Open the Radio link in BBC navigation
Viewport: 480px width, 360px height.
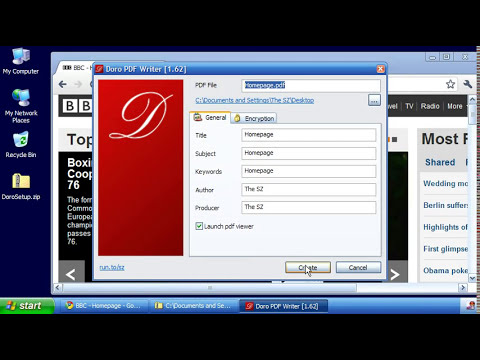point(430,106)
